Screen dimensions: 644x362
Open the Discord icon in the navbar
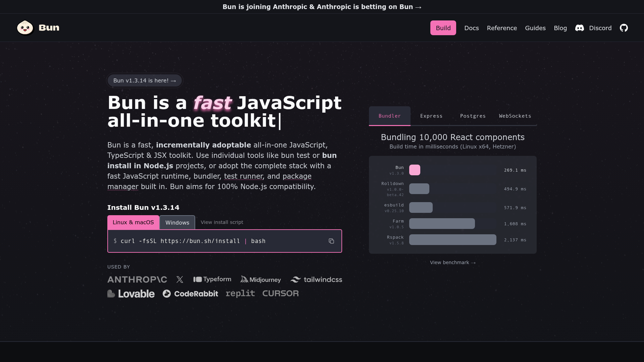point(580,28)
